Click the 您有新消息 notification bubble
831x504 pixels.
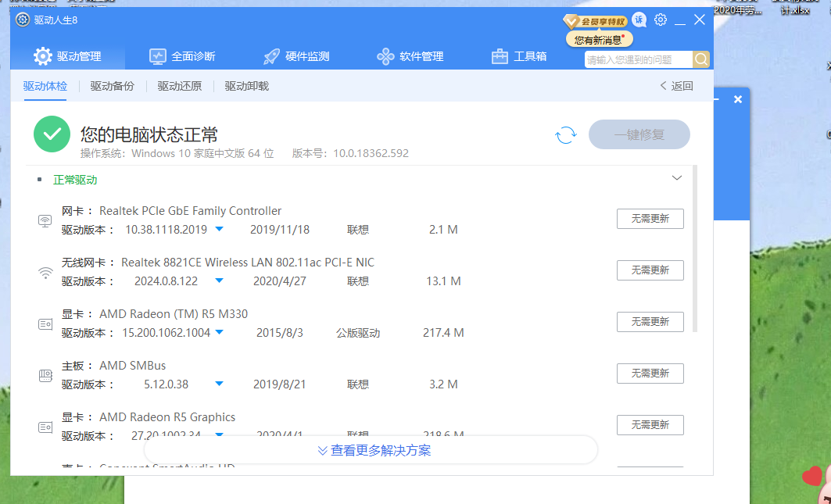pyautogui.click(x=600, y=40)
